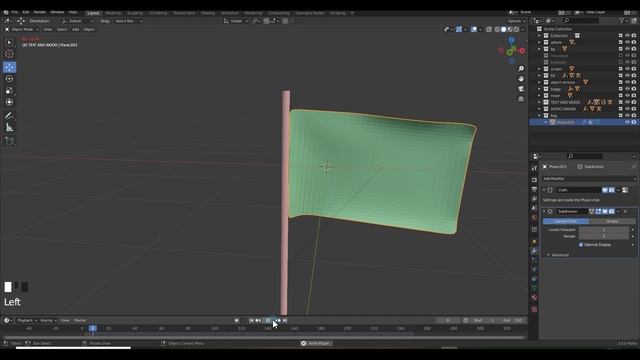Screen dimensions: 640x360
Task: Hide the TEXT AND WOOD collection eye icon
Action: pos(627,102)
